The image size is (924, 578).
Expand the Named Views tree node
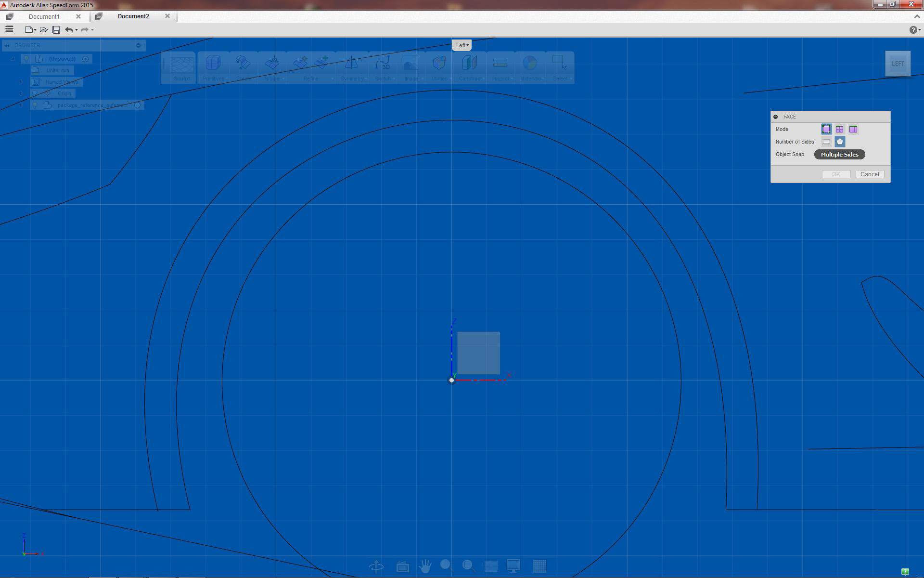coord(21,82)
